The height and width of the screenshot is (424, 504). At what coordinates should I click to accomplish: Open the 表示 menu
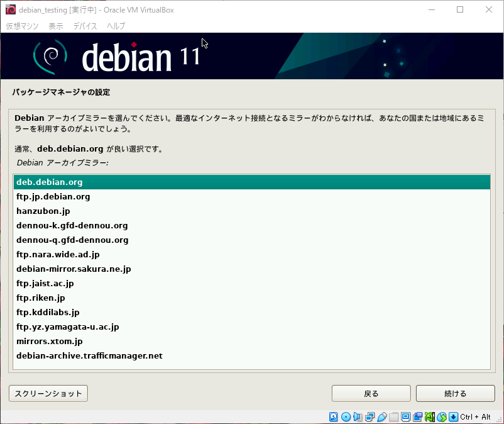click(x=56, y=26)
